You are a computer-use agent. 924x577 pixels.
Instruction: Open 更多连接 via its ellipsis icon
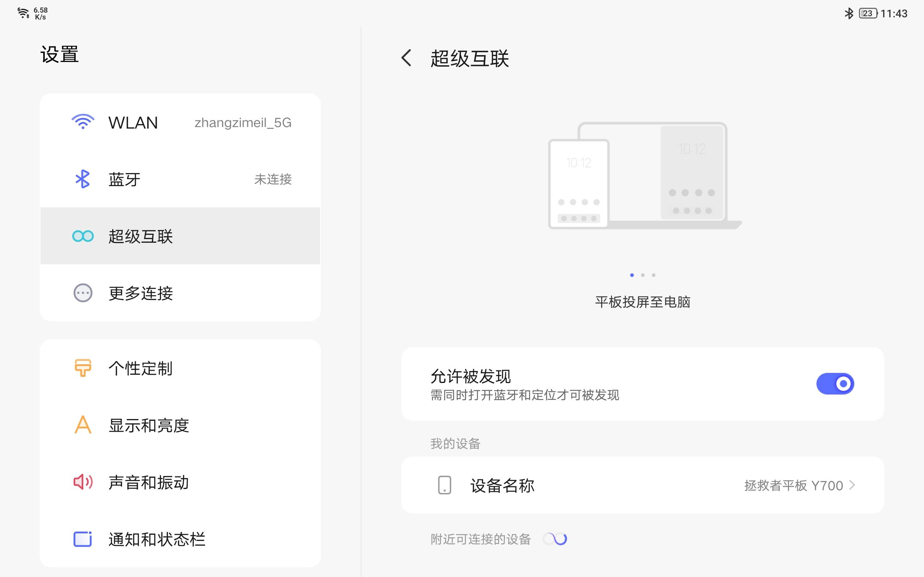click(x=82, y=293)
